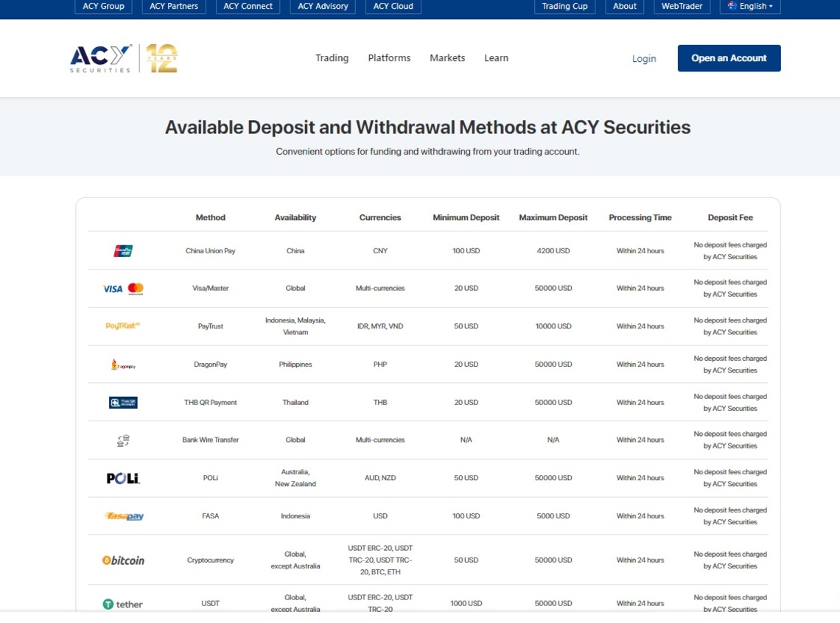Click the THB QR Payment logo
Image resolution: width=840 pixels, height=623 pixels.
[x=123, y=403]
